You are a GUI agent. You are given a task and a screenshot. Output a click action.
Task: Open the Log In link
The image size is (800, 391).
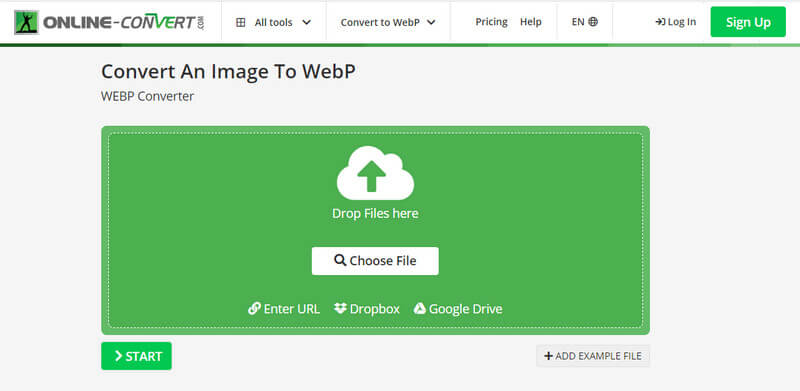click(676, 22)
